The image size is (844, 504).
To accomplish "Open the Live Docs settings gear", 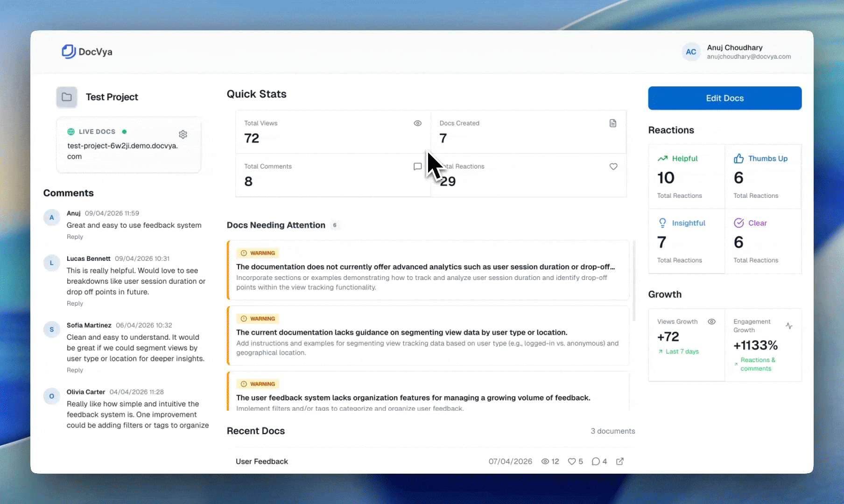I will pyautogui.click(x=183, y=134).
